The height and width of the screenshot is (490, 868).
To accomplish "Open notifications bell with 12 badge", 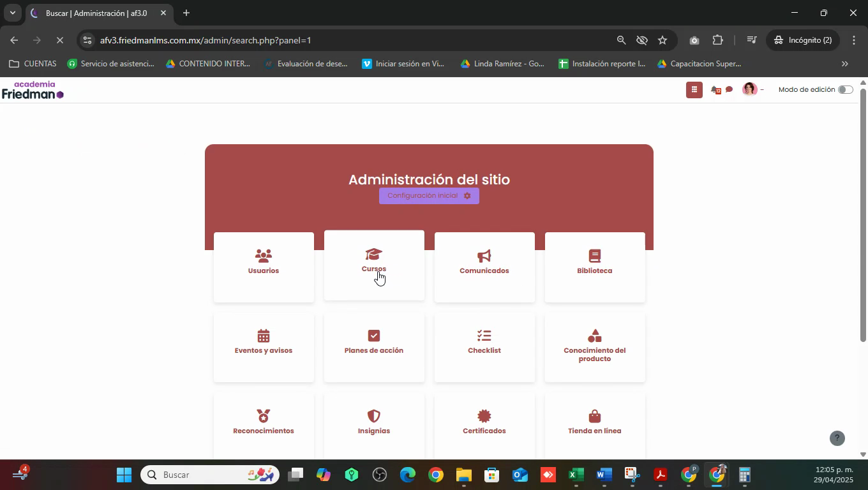I will pyautogui.click(x=715, y=90).
